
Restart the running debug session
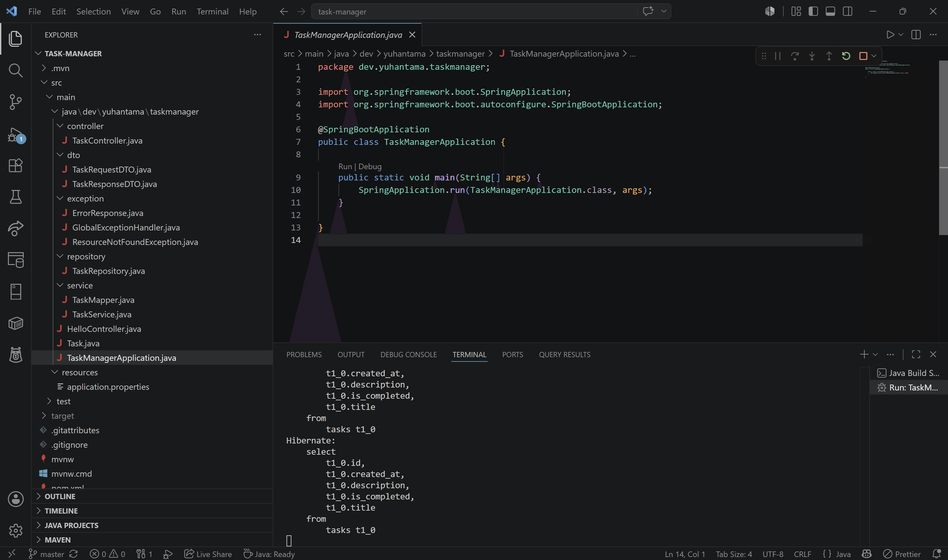(846, 56)
